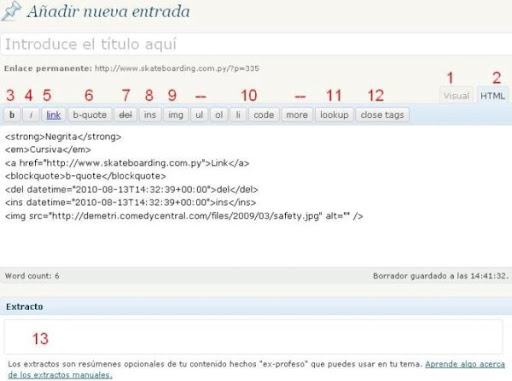Click the line '<strong>Negrita</strong>' in editor
The height and width of the screenshot is (381, 512).
pyautogui.click(x=63, y=137)
